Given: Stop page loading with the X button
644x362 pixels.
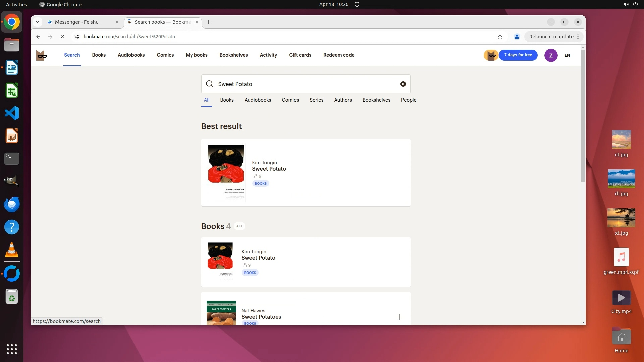Looking at the screenshot, I should (62, 37).
